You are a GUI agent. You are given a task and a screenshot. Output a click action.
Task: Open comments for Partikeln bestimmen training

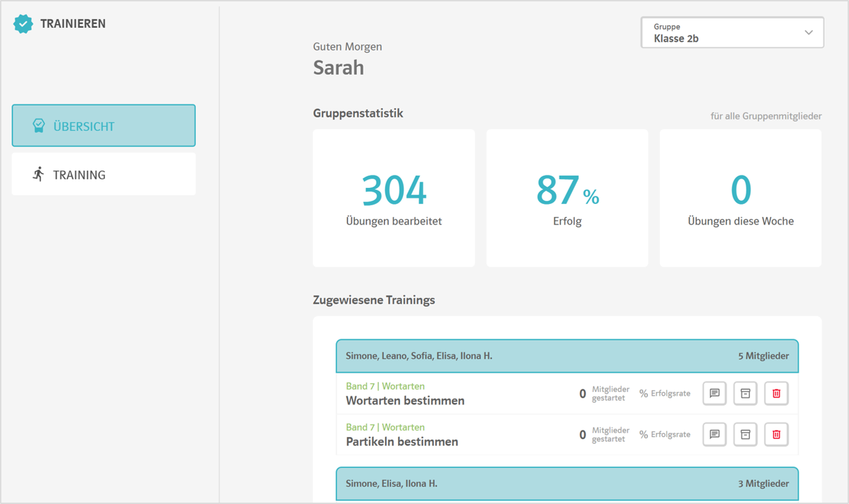tap(714, 434)
